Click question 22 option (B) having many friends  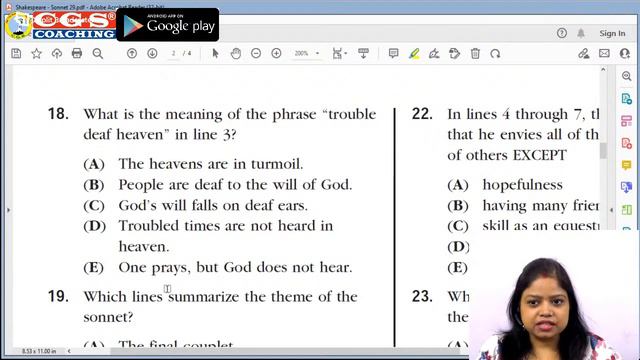coord(523,205)
